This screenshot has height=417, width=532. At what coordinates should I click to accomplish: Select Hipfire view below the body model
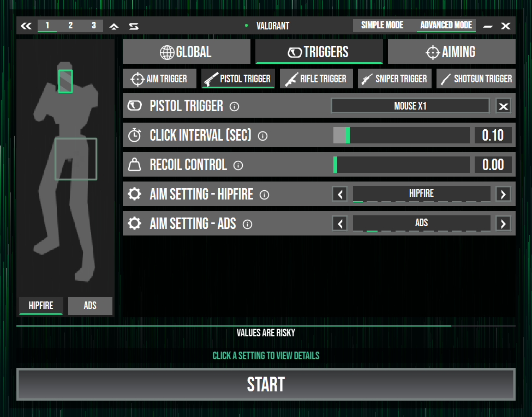click(x=41, y=306)
